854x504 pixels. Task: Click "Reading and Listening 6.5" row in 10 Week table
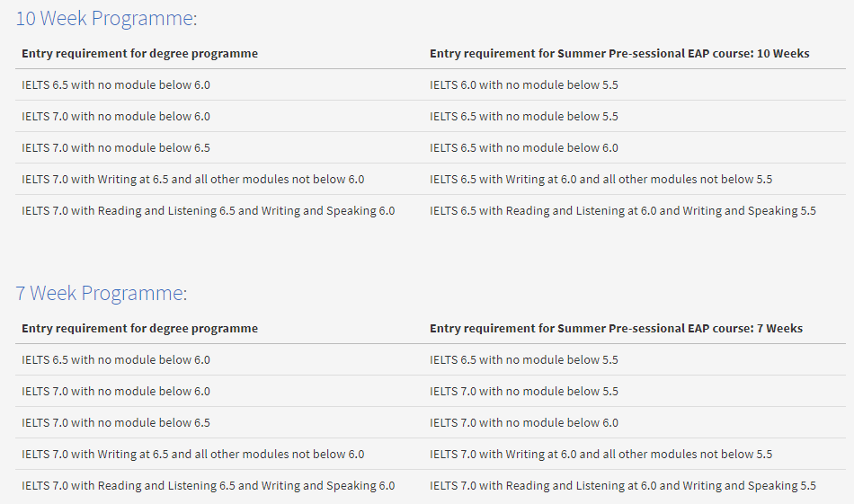tap(208, 211)
